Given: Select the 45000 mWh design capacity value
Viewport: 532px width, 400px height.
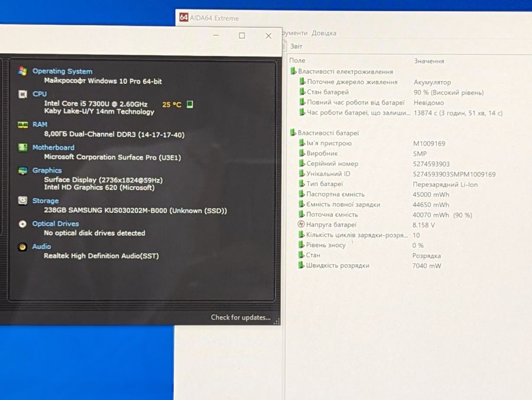Looking at the screenshot, I should [x=431, y=195].
